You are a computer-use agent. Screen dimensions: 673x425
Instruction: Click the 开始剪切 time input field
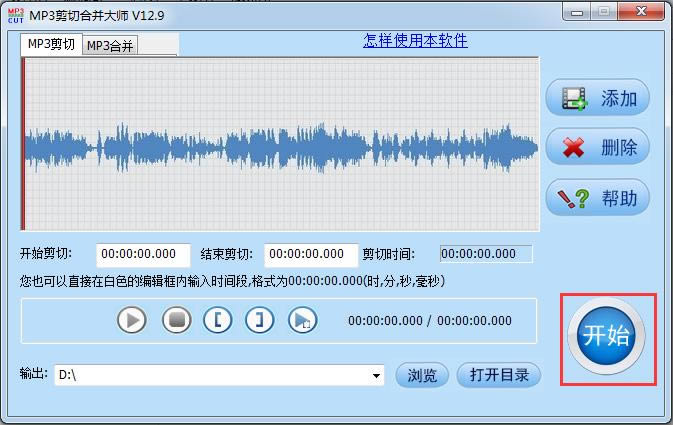tap(143, 254)
